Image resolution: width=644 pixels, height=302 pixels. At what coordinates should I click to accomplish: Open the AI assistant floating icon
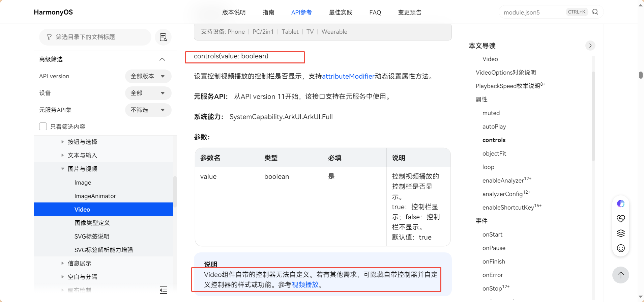tap(621, 203)
